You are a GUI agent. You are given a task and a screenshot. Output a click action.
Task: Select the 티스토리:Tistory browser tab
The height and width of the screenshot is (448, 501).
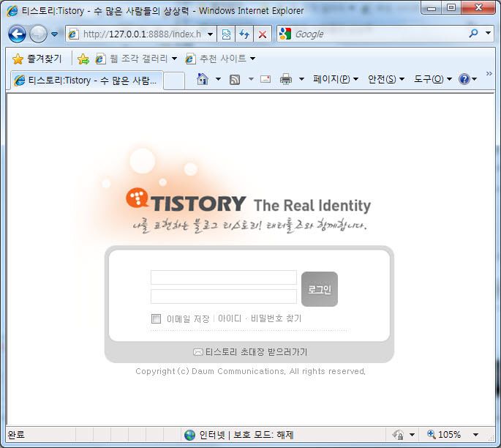[86, 80]
